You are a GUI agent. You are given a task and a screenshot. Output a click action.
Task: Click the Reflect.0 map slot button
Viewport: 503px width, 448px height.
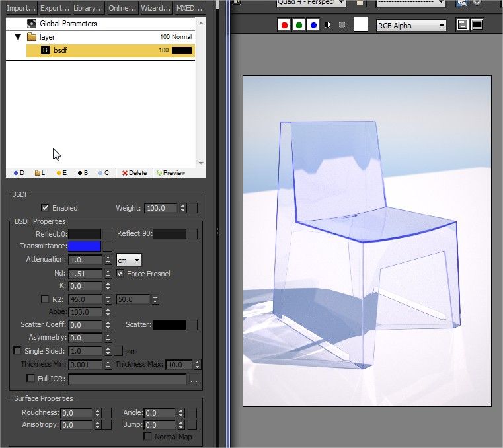point(108,234)
